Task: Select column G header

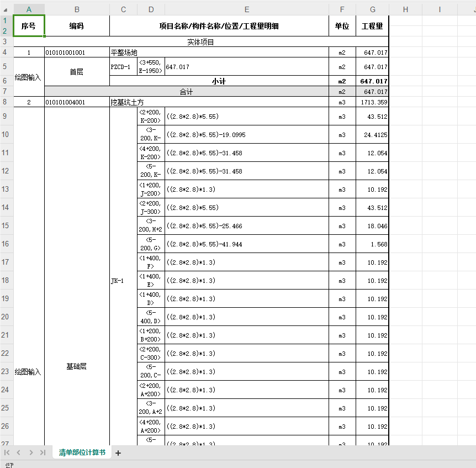Action: 373,9
